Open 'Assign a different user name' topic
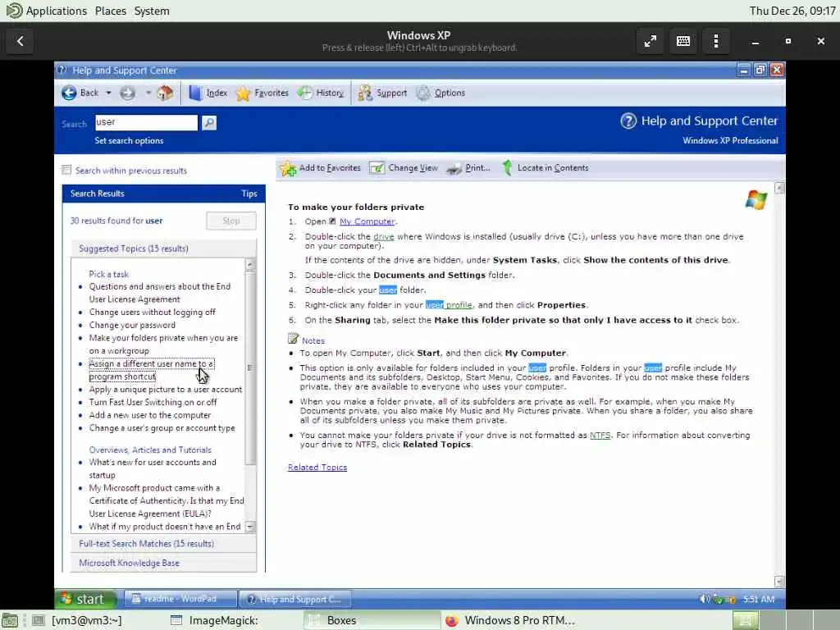 [152, 370]
